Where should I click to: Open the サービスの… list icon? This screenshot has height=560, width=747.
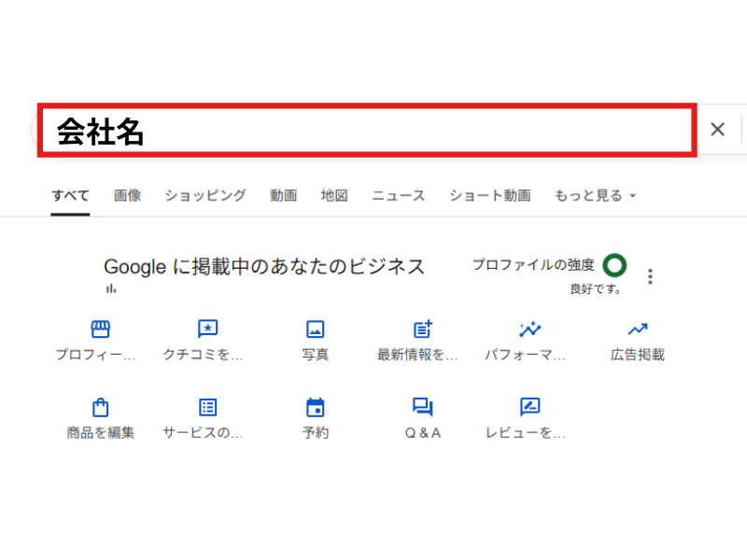coord(207,407)
